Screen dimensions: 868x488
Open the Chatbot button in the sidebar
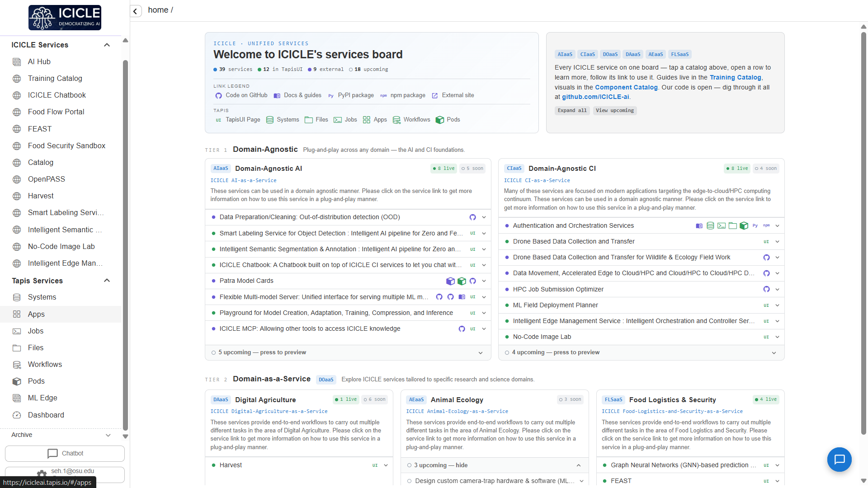pyautogui.click(x=65, y=454)
